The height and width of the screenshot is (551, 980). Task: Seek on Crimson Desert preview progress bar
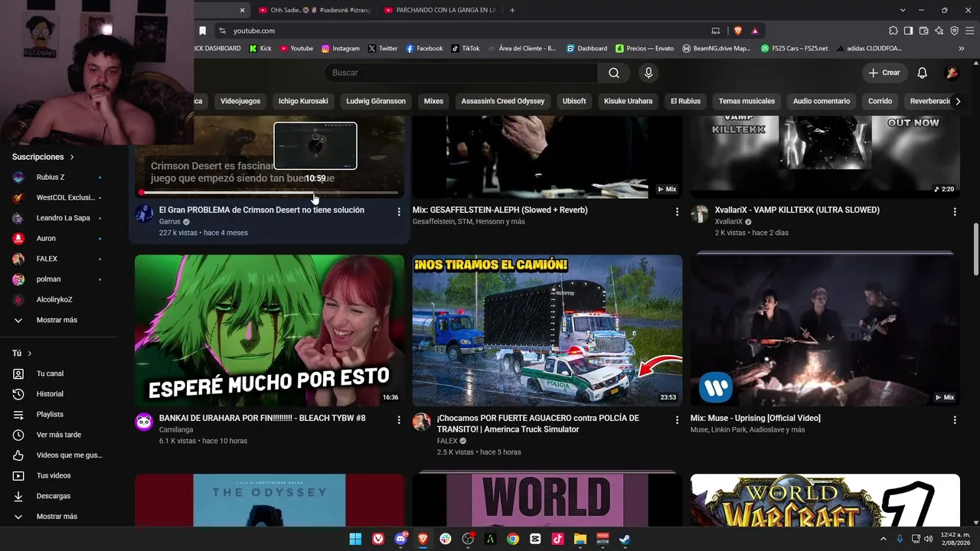pos(269,193)
